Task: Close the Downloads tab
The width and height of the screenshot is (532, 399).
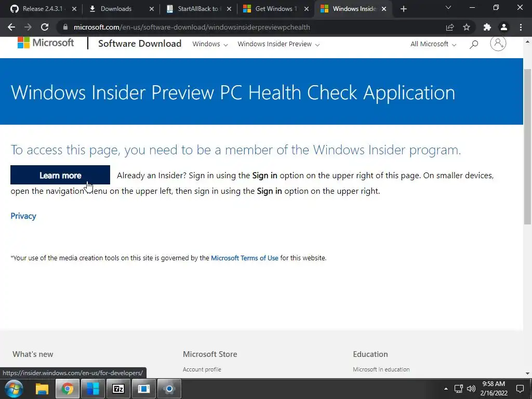Action: (152, 9)
